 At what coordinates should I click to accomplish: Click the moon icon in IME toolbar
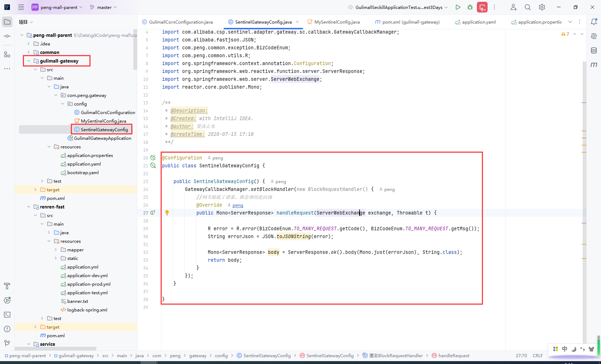[x=574, y=349]
